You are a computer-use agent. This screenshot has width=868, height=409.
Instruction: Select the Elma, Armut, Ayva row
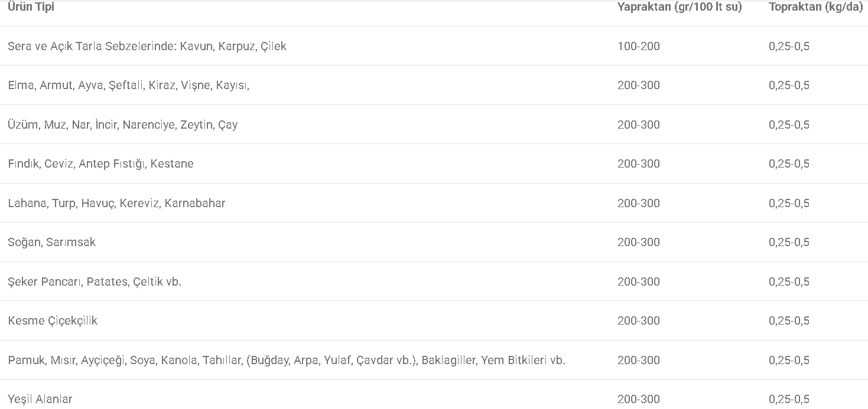click(434, 85)
